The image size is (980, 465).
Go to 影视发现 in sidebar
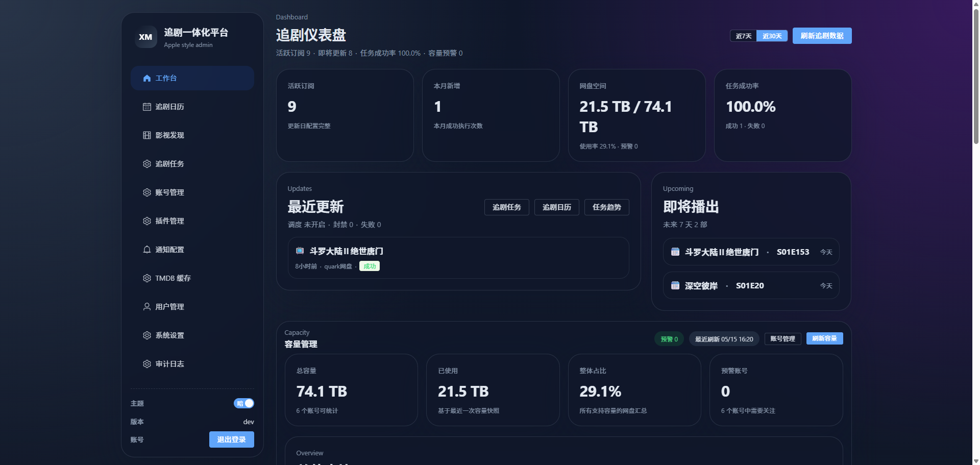[192, 135]
